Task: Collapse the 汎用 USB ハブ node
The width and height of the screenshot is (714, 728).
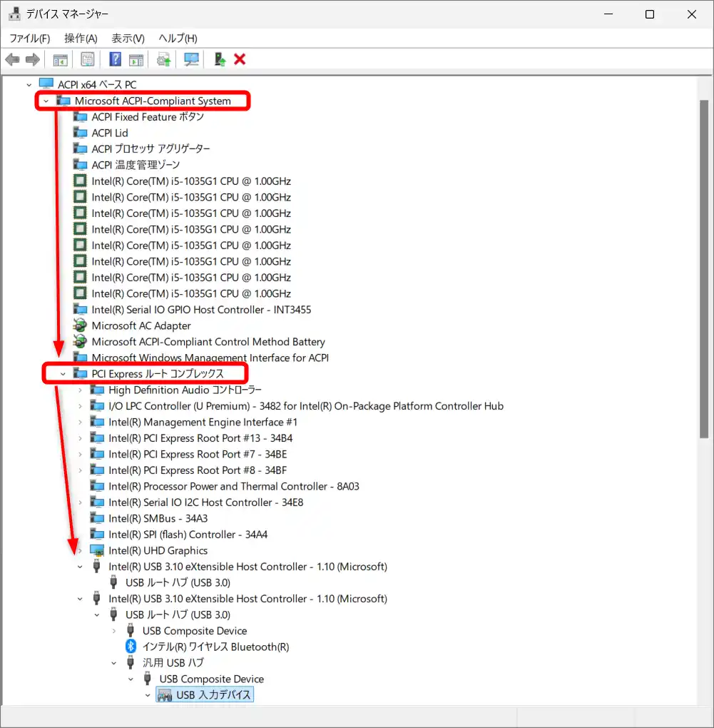Action: [114, 663]
